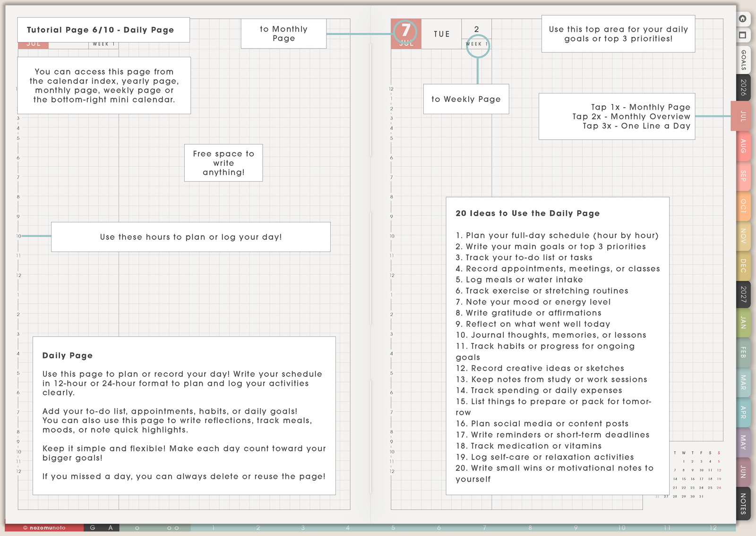Open the GOALS side tab
Screen dimensions: 756x536
point(743,60)
